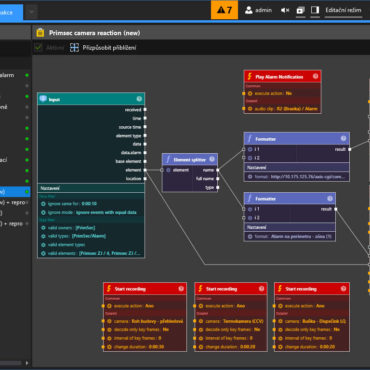The height and width of the screenshot is (370, 370).
Task: Click Přizpůsobit přiblížení fit-zoom button
Action: (x=103, y=48)
